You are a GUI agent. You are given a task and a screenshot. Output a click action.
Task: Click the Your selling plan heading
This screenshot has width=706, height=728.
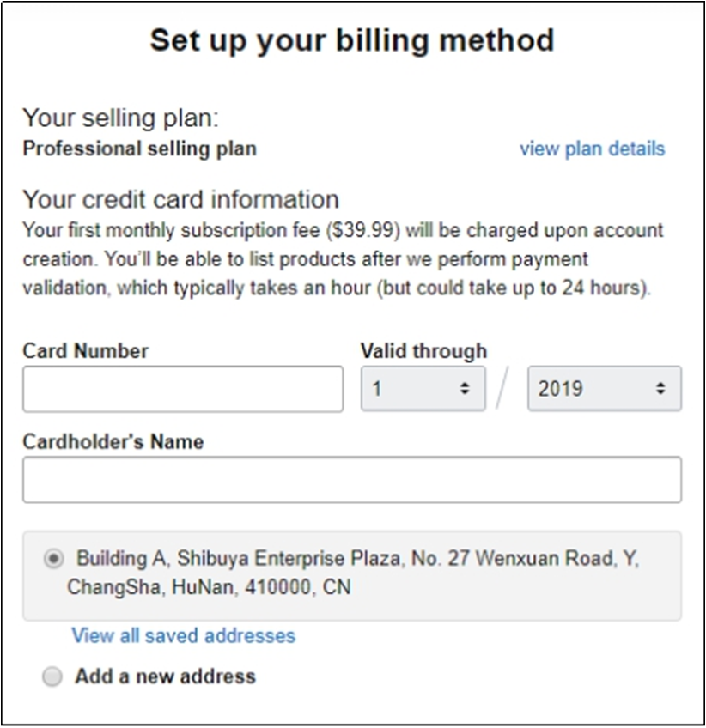tap(120, 118)
